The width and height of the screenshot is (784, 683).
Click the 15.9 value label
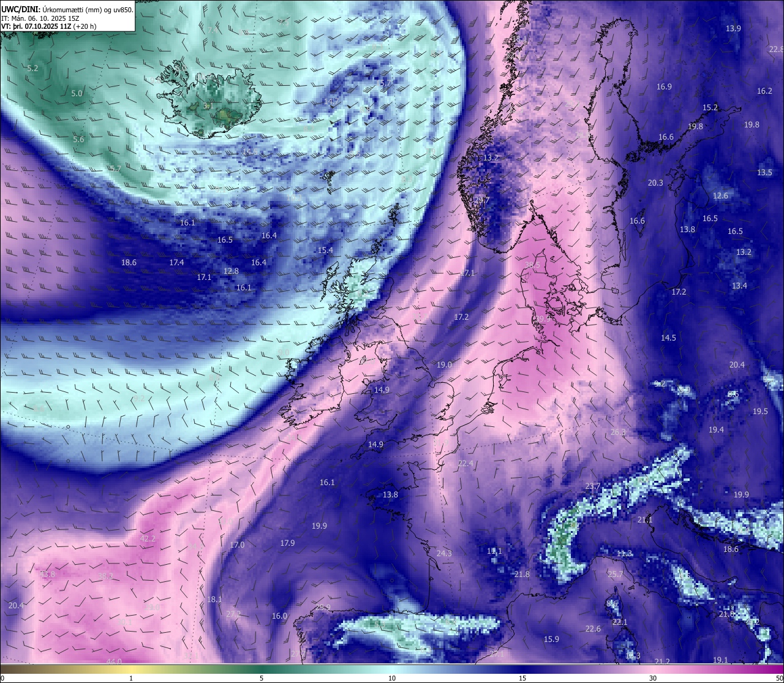(551, 639)
